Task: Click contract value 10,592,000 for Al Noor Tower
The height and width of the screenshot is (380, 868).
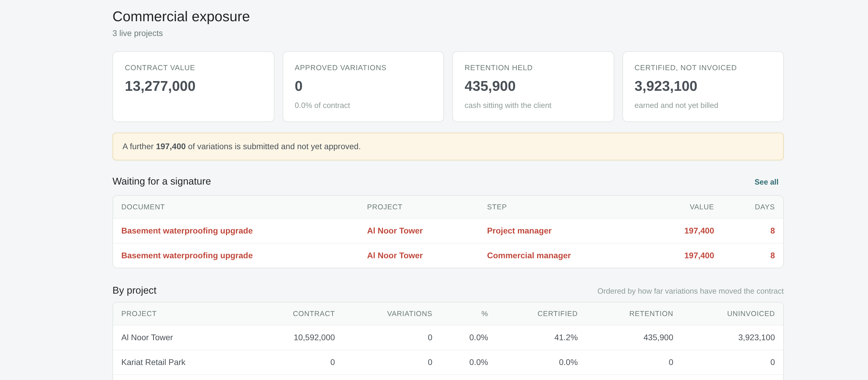Action: tap(314, 338)
